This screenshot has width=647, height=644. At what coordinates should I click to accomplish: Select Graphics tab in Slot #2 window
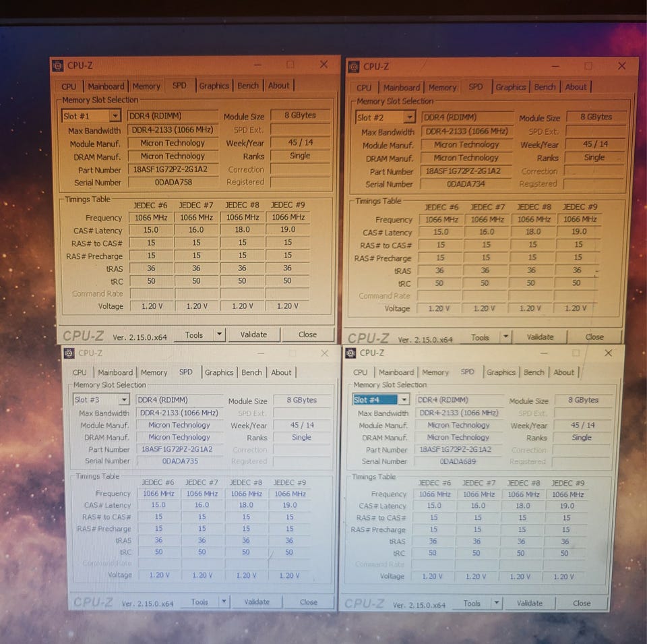coord(510,87)
